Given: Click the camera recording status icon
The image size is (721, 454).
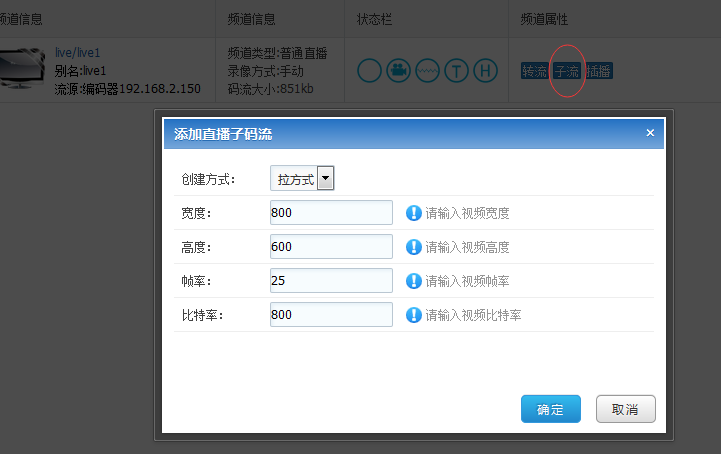Looking at the screenshot, I should coord(398,71).
